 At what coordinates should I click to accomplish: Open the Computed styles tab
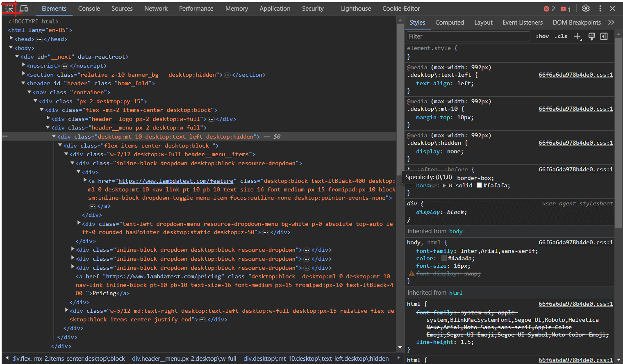pos(450,23)
